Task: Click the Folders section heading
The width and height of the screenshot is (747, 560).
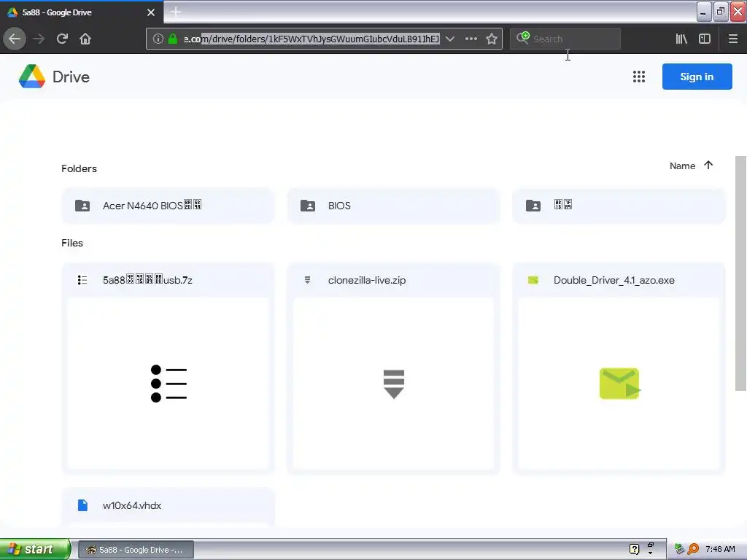Action: (79, 168)
